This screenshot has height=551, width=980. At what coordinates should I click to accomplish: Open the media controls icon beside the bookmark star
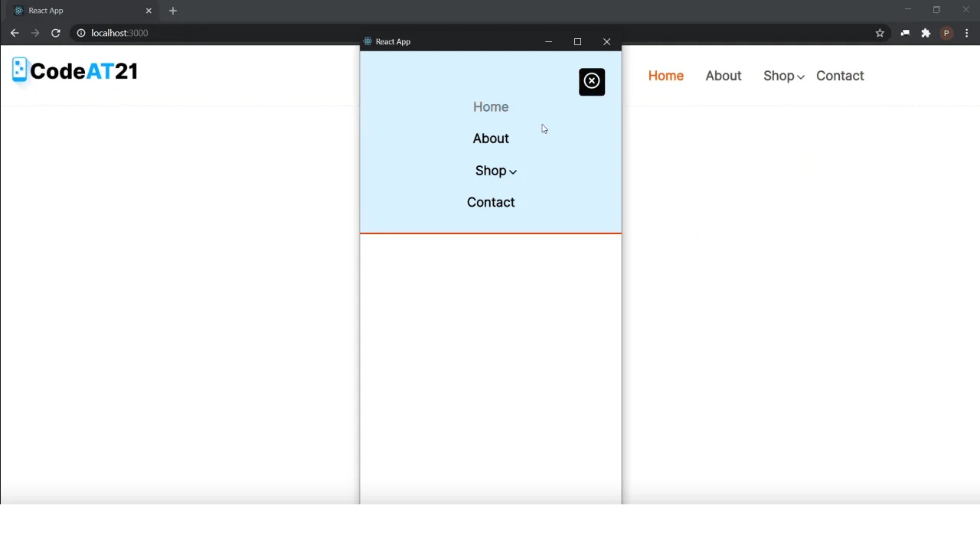[905, 33]
